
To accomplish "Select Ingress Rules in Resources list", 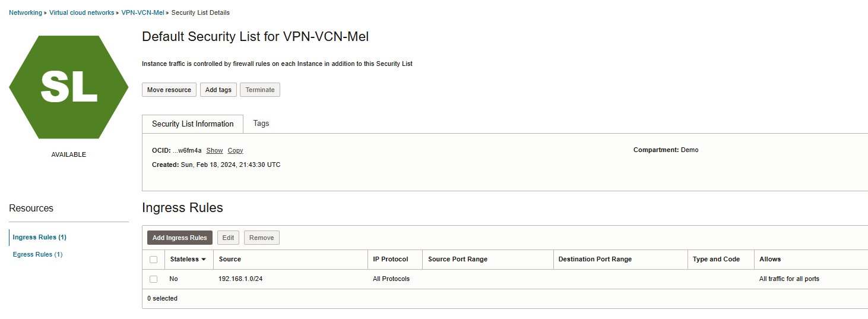I will [39, 237].
